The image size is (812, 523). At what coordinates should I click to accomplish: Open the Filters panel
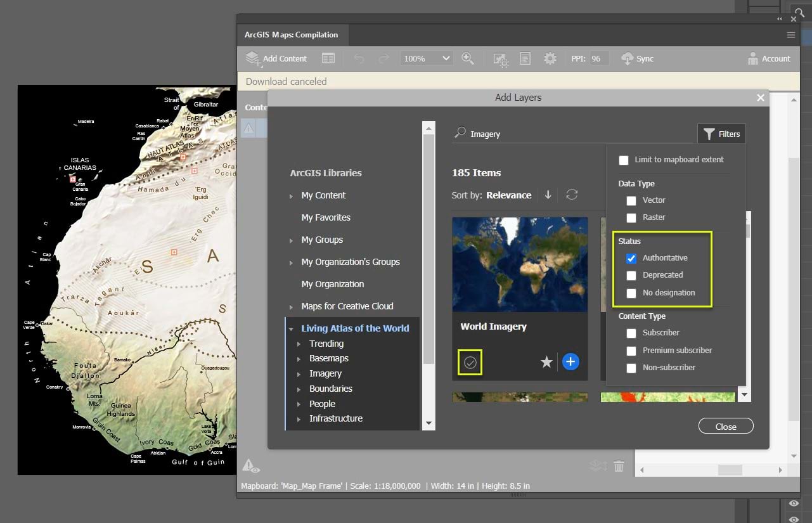721,133
